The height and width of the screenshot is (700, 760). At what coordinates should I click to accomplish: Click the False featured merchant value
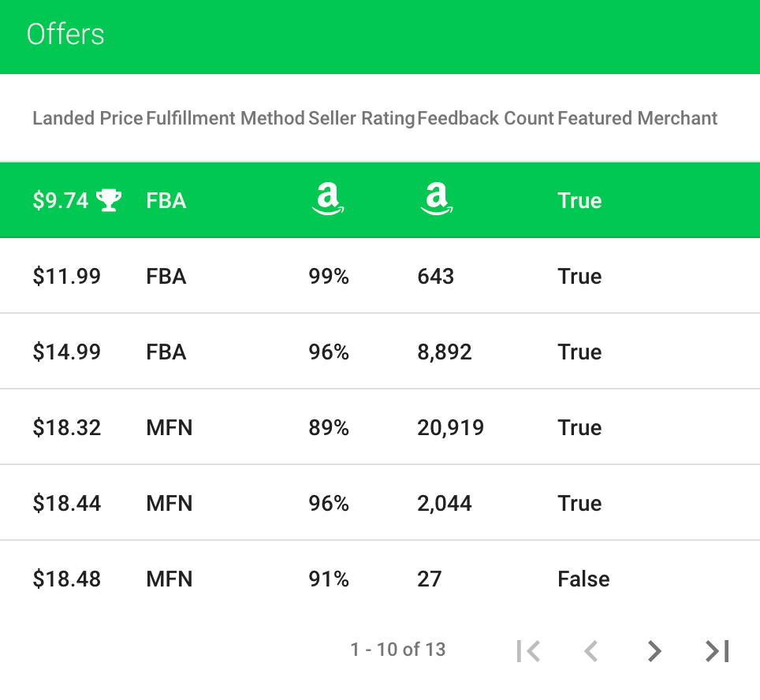coord(583,579)
